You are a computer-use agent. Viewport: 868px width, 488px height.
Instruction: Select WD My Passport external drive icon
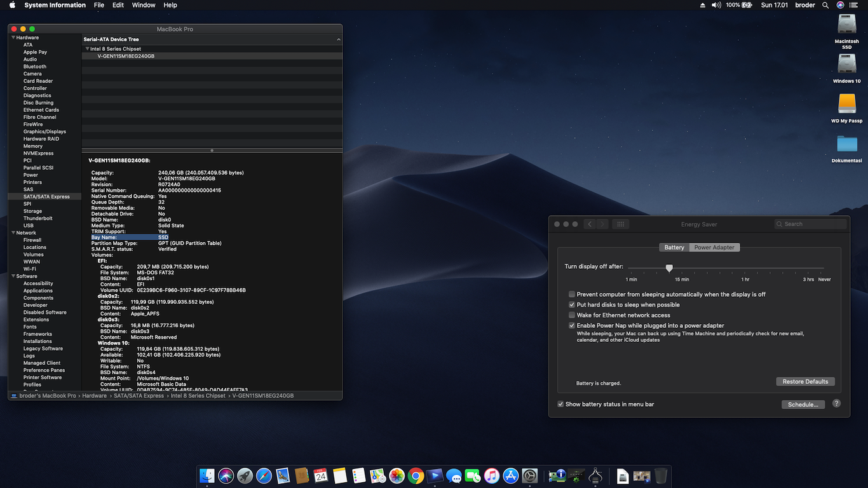(847, 104)
